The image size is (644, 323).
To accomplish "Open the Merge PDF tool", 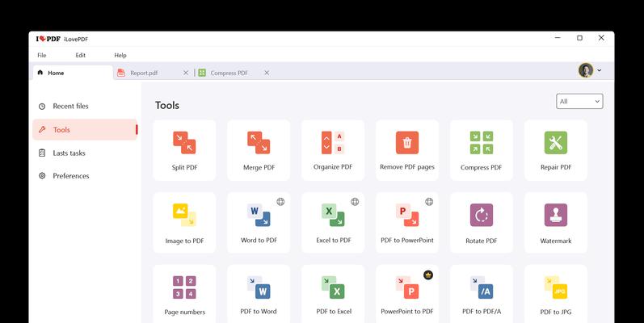I will tap(259, 150).
